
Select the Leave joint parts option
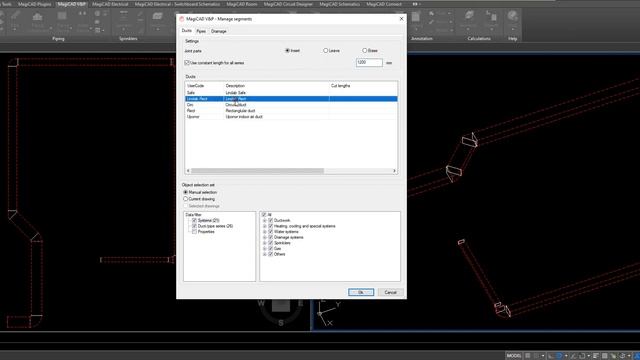click(x=325, y=51)
